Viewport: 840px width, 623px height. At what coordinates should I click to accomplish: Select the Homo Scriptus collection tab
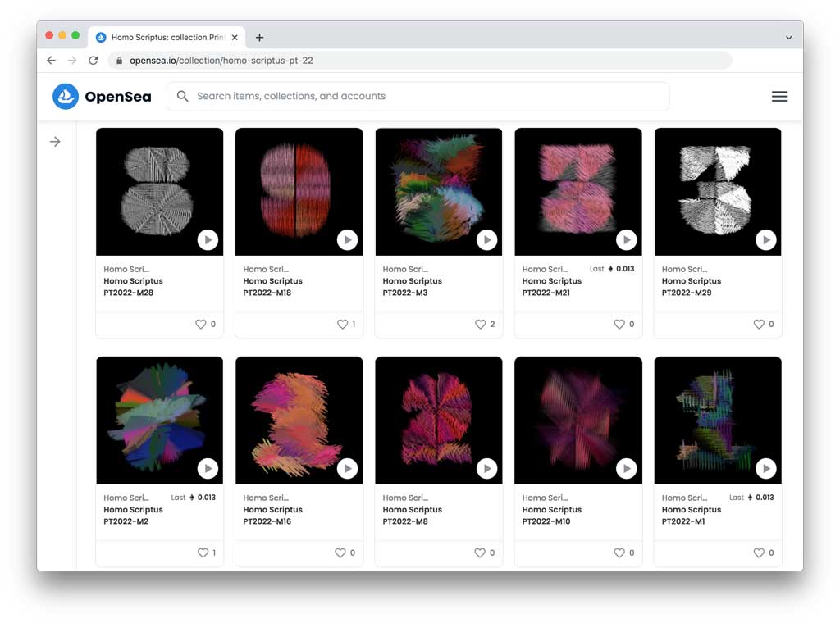pos(167,38)
